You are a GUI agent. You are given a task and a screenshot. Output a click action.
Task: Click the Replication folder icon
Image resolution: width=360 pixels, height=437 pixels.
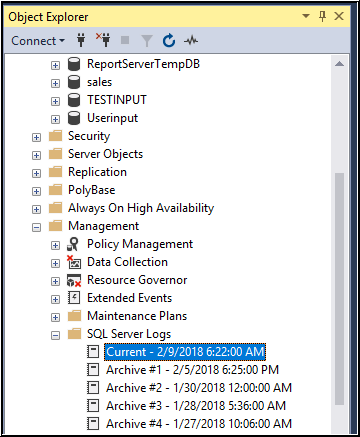[55, 172]
